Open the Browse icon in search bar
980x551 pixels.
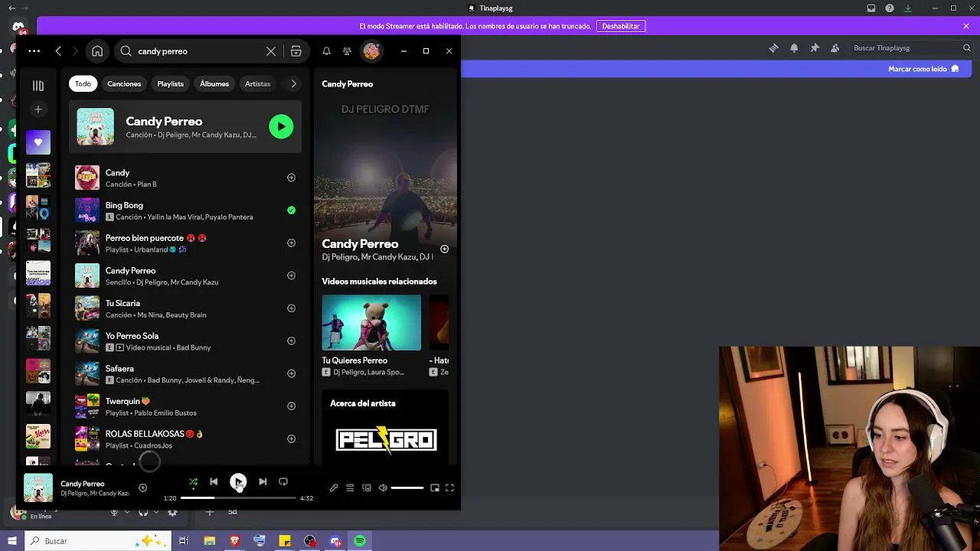pos(296,51)
